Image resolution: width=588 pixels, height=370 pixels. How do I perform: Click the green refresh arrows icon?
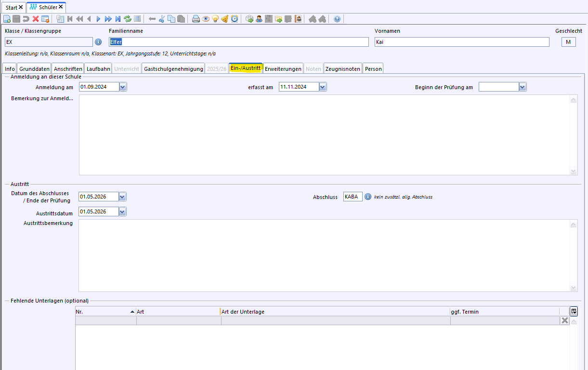(128, 19)
